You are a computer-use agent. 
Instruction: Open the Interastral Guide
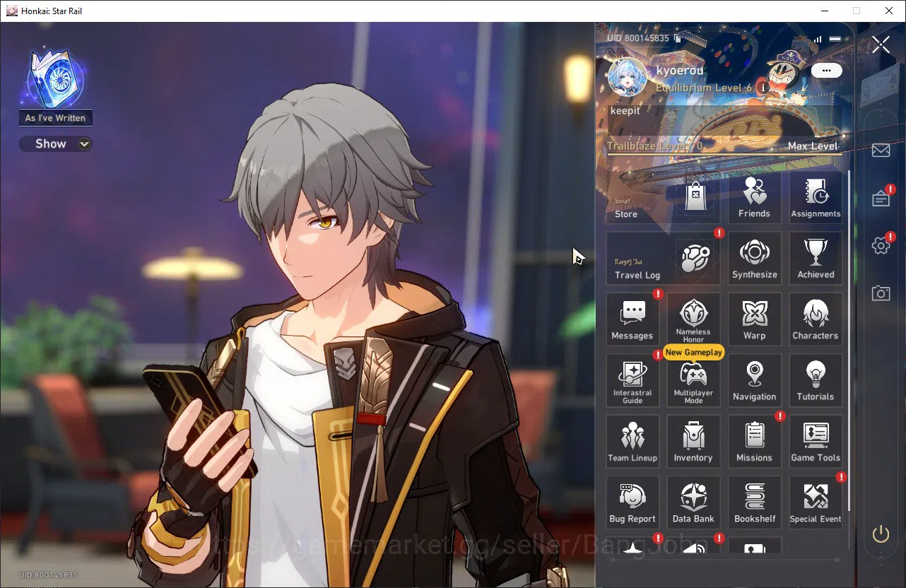point(633,381)
